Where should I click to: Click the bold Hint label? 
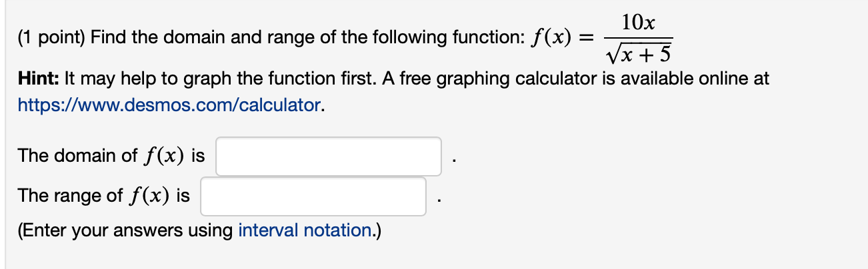tap(37, 79)
